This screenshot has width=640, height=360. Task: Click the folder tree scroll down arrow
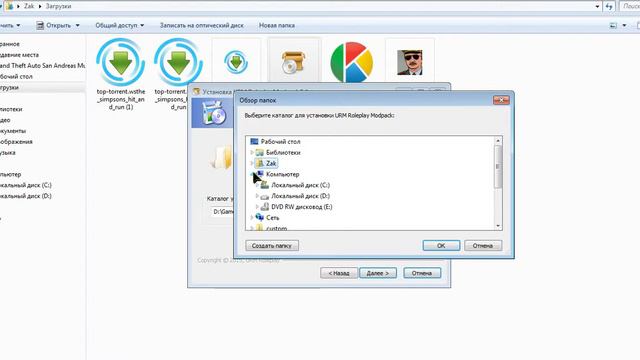498,226
